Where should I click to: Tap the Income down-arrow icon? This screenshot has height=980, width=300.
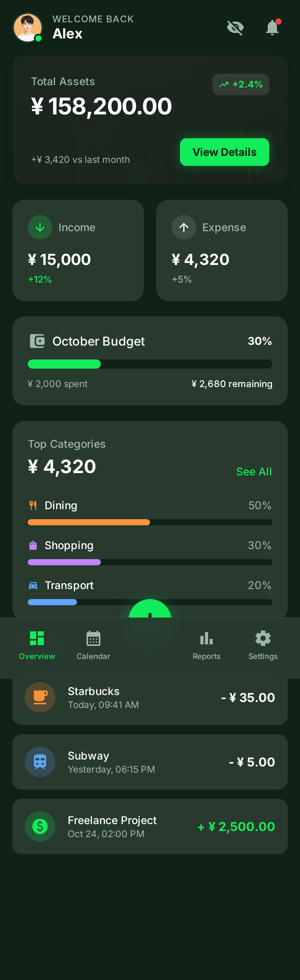point(40,227)
